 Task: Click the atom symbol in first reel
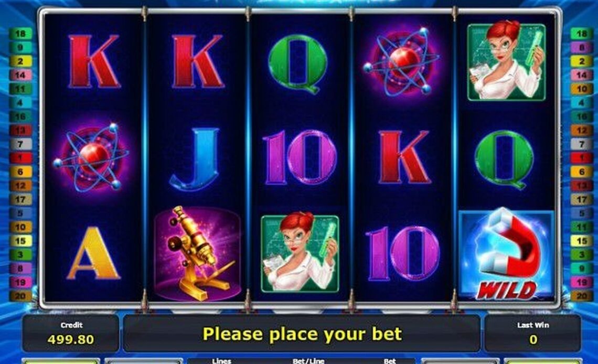coord(91,157)
